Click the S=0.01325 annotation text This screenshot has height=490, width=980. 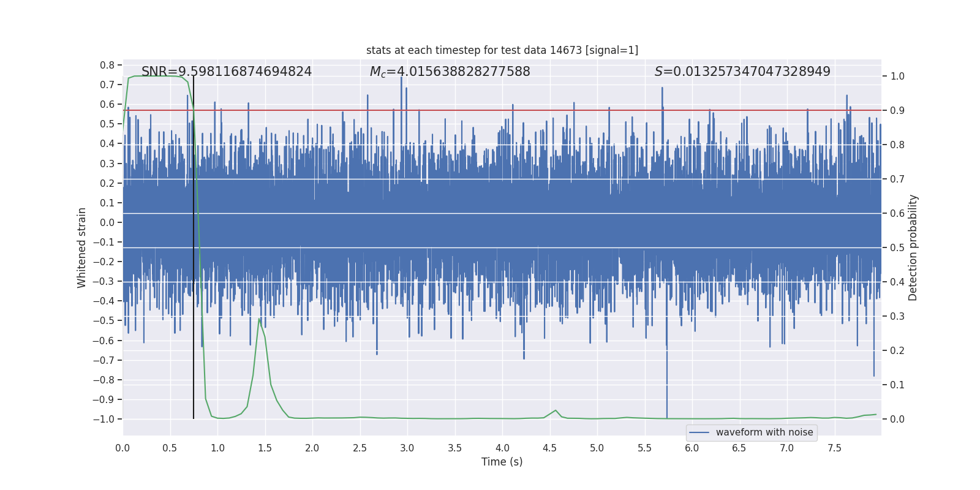pyautogui.click(x=742, y=72)
